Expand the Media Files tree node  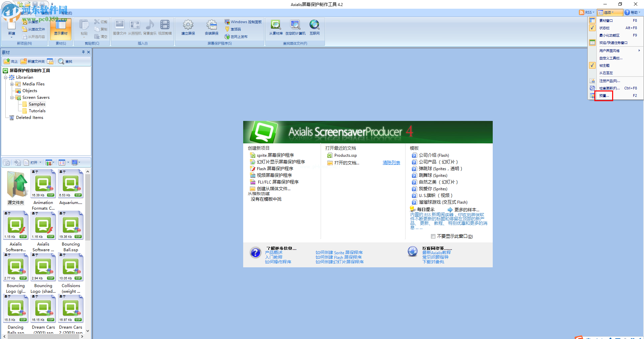click(x=12, y=84)
